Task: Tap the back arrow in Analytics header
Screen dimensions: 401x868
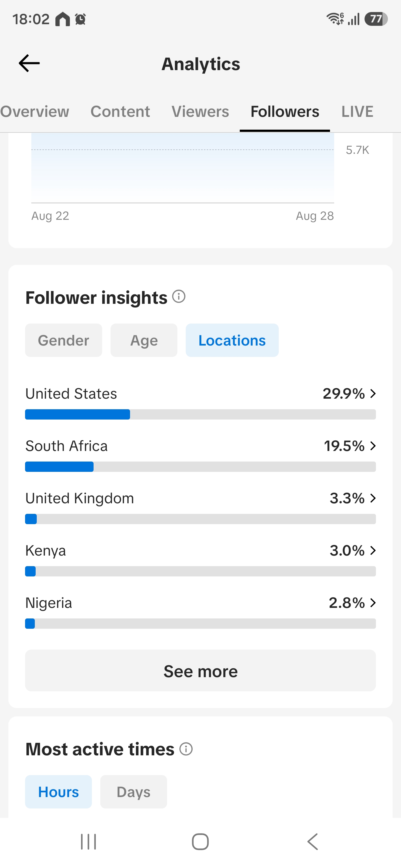Action: pyautogui.click(x=29, y=63)
